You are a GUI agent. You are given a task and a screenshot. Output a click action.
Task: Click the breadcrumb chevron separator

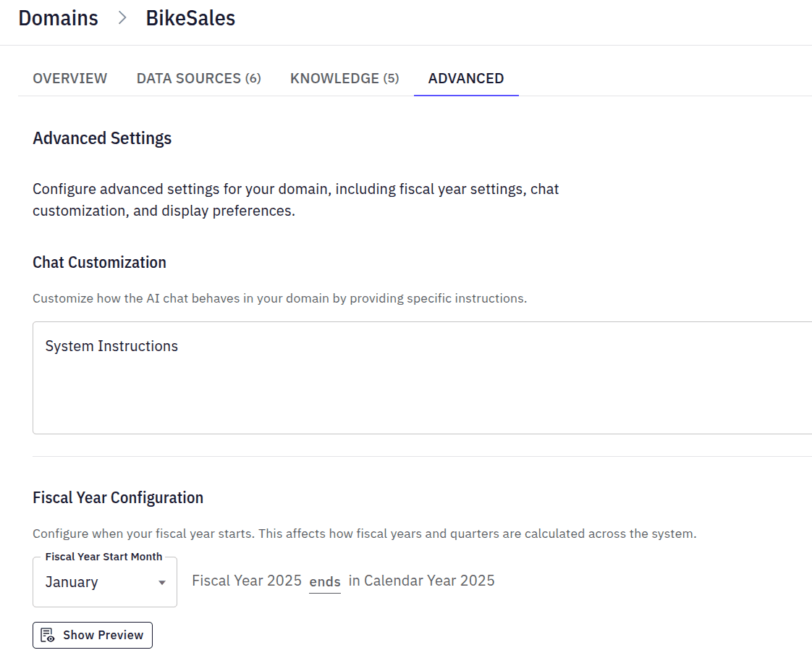pyautogui.click(x=122, y=18)
